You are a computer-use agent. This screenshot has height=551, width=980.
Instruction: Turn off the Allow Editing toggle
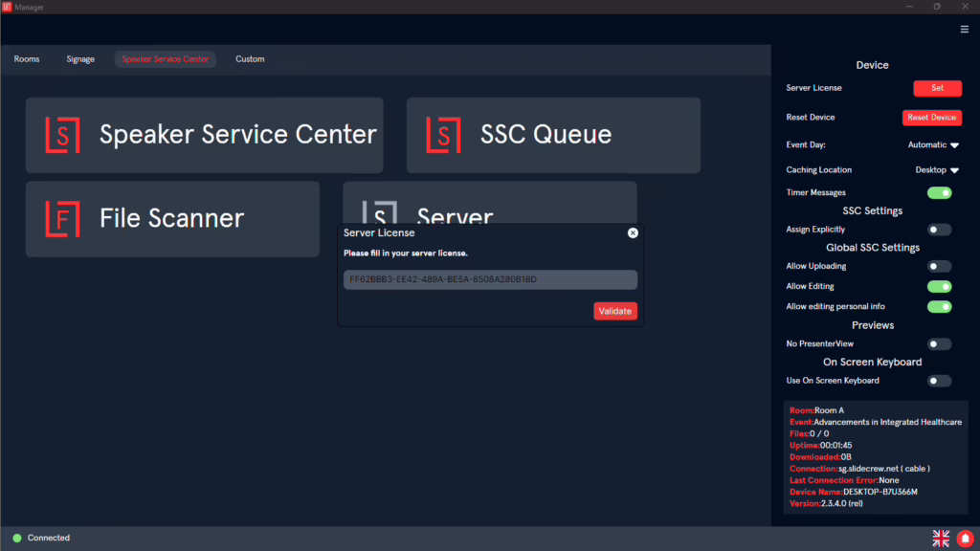point(940,287)
